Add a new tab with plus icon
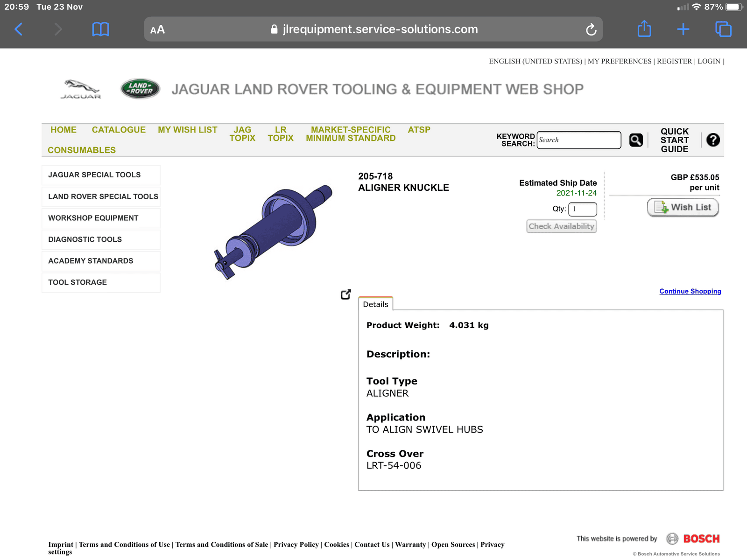 pyautogui.click(x=683, y=29)
